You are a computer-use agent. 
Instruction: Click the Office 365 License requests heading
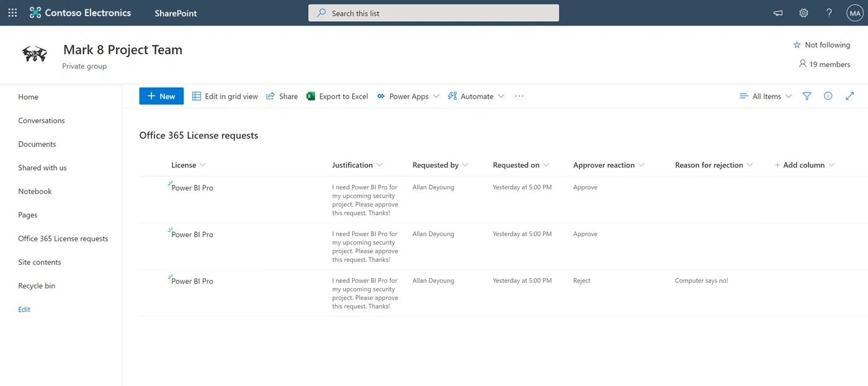[198, 135]
